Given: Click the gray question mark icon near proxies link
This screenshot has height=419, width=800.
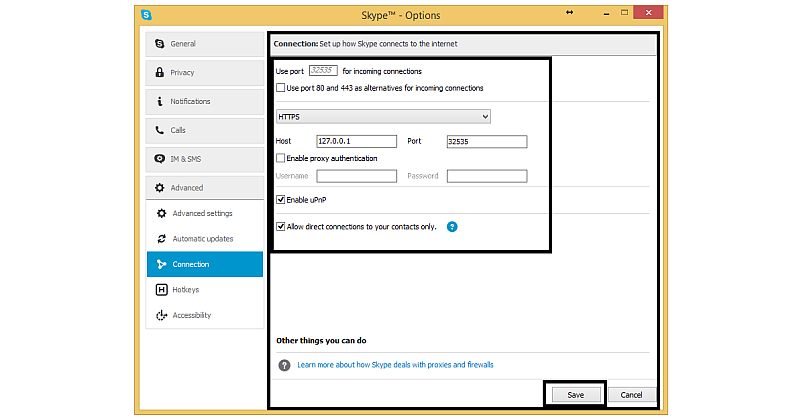Looking at the screenshot, I should click(x=284, y=365).
